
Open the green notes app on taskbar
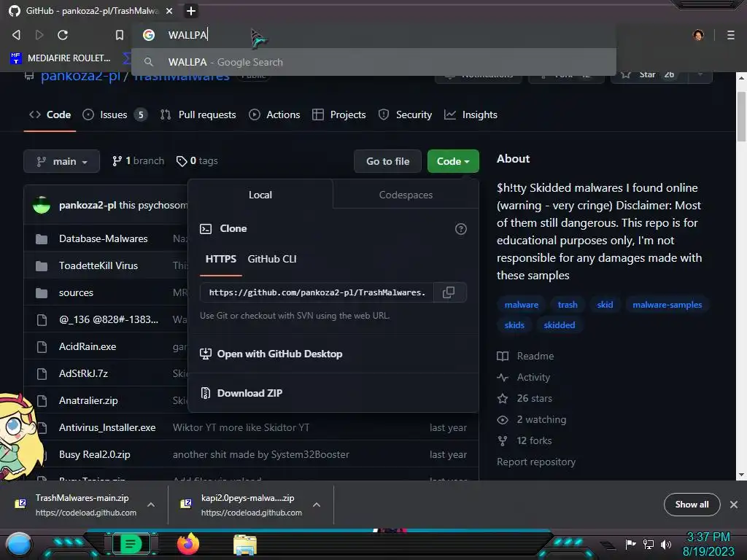coord(131,544)
